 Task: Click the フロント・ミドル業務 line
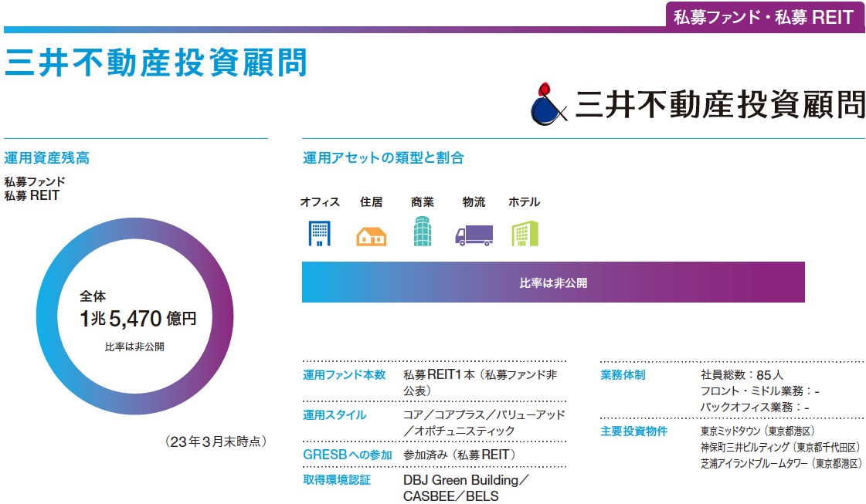click(x=760, y=391)
